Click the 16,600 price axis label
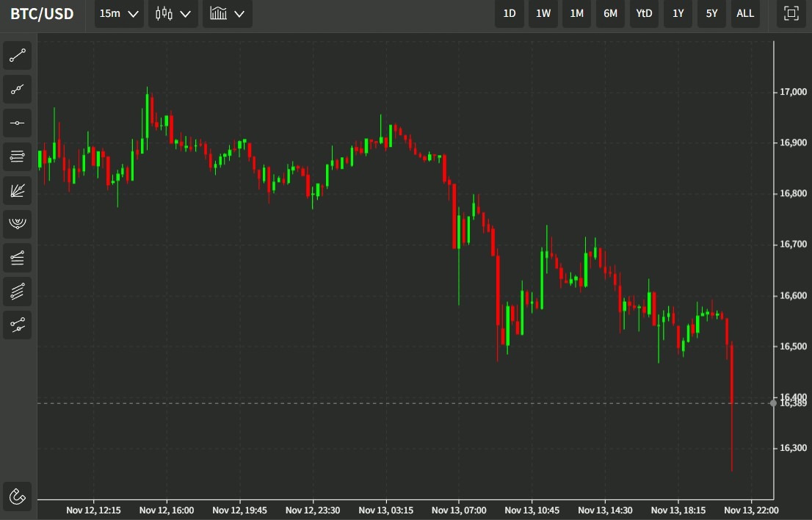 point(793,295)
